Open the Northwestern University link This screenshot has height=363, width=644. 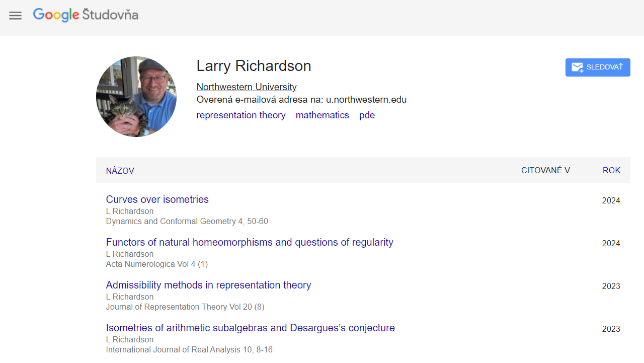247,87
